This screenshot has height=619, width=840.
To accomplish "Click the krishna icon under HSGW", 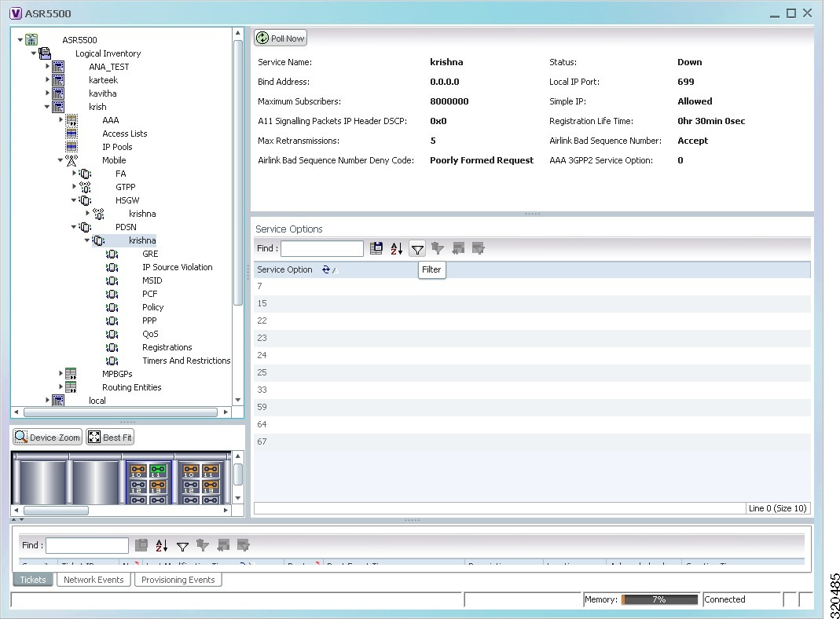I will pyautogui.click(x=98, y=214).
